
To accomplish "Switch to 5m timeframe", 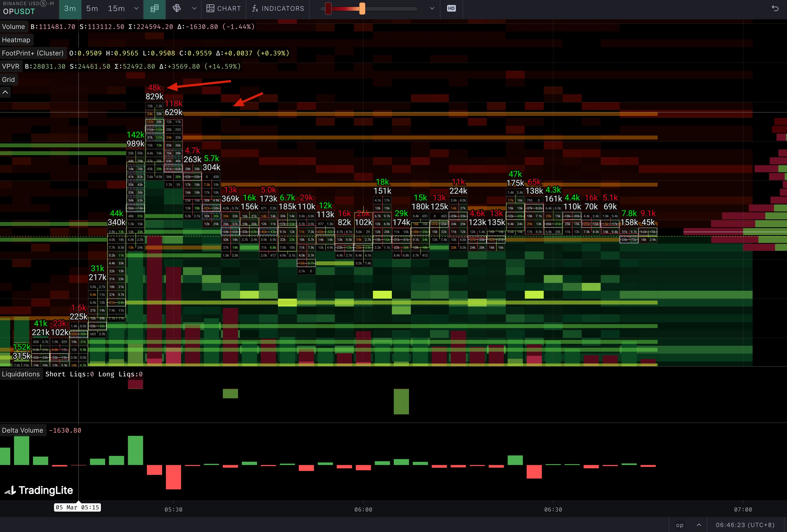I will (x=92, y=9).
